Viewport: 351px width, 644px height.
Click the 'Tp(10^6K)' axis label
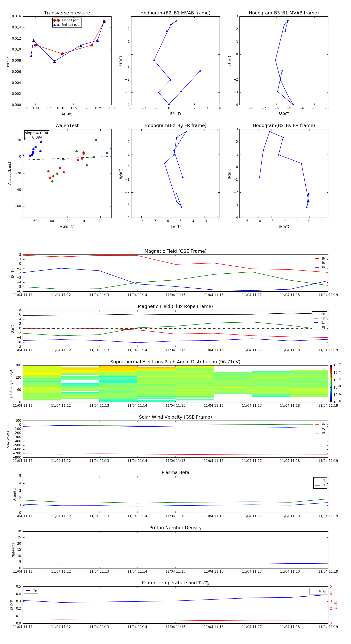(11, 605)
